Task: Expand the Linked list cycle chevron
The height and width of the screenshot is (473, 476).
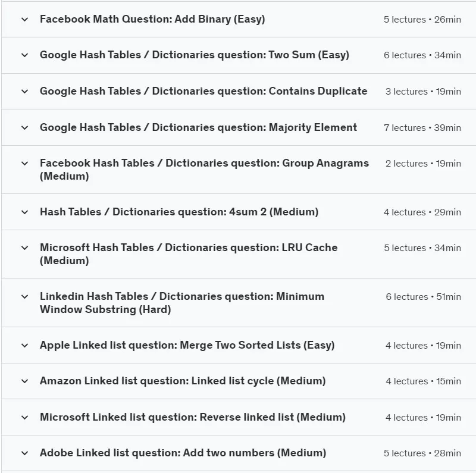Action: [25, 381]
